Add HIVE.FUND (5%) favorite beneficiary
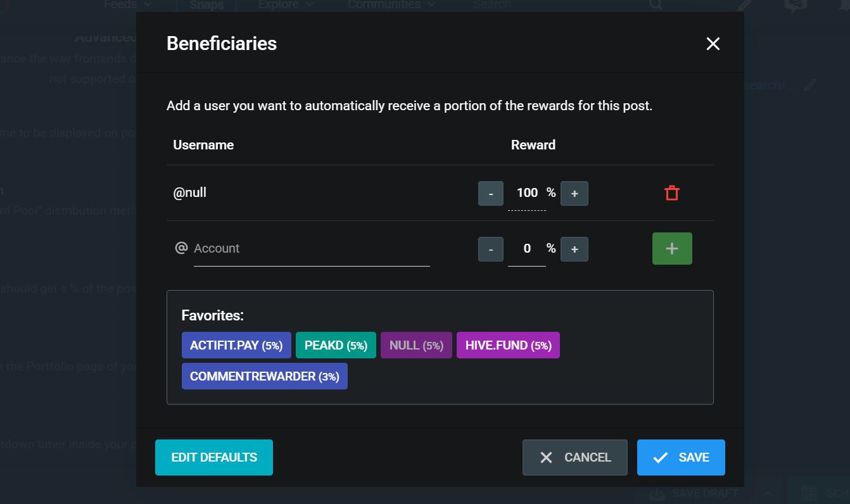The height and width of the screenshot is (504, 850). point(508,345)
